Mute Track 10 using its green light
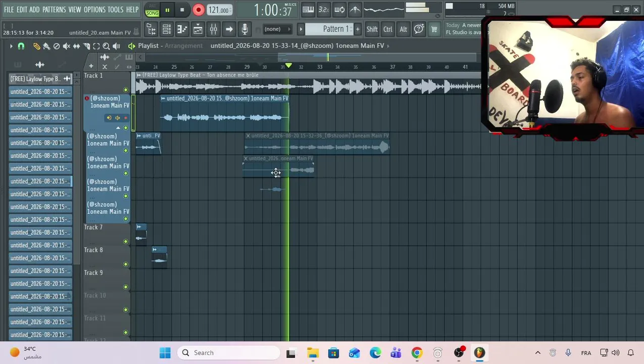The image size is (644, 364). [x=126, y=310]
